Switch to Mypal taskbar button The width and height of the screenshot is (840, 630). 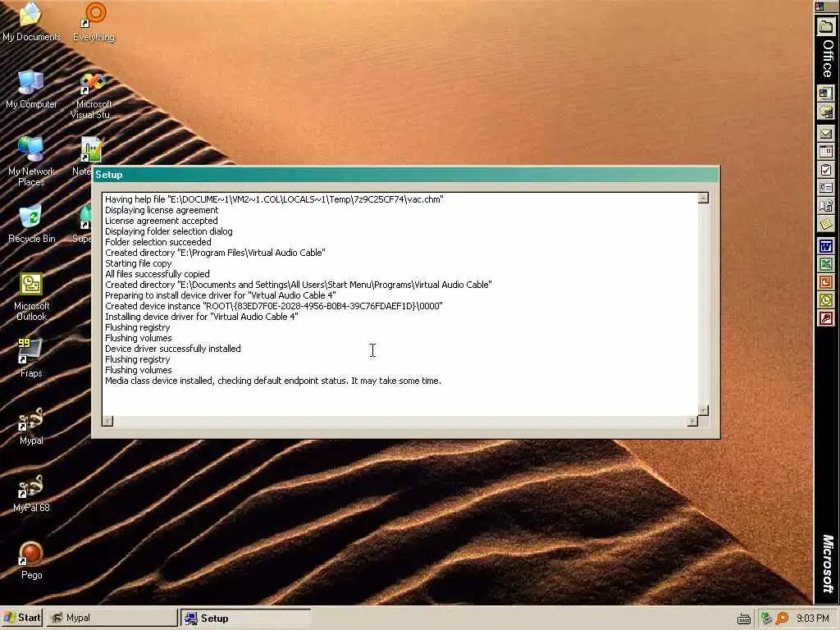click(111, 618)
